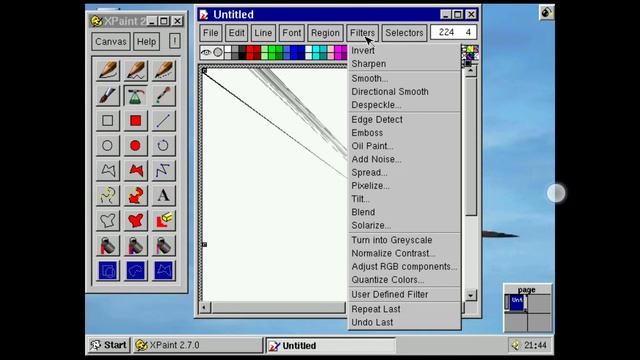Select the outlined closed freehand tool

coord(108,220)
